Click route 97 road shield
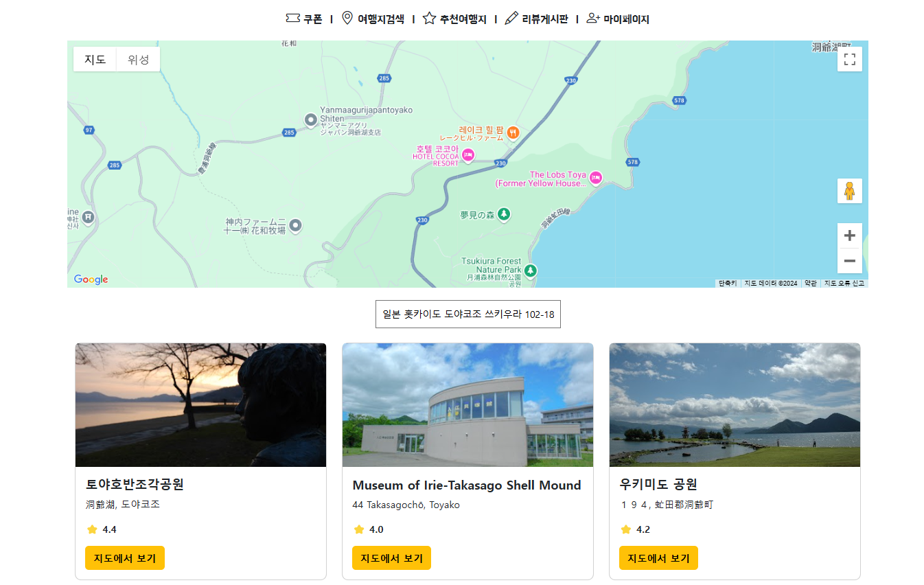 point(89,130)
